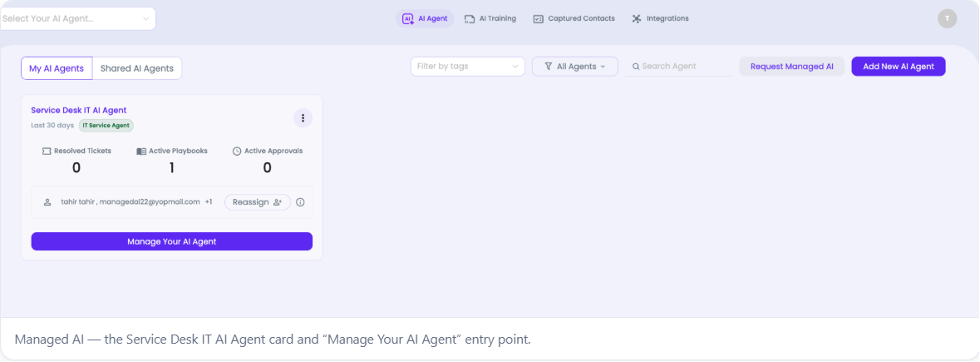Expand the Select Your AI Agent dropdown

77,19
